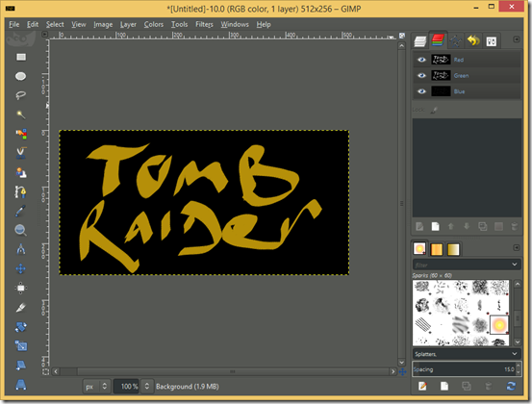The height and width of the screenshot is (404, 532).
Task: Click the delete brush trash icon
Action: 489,386
